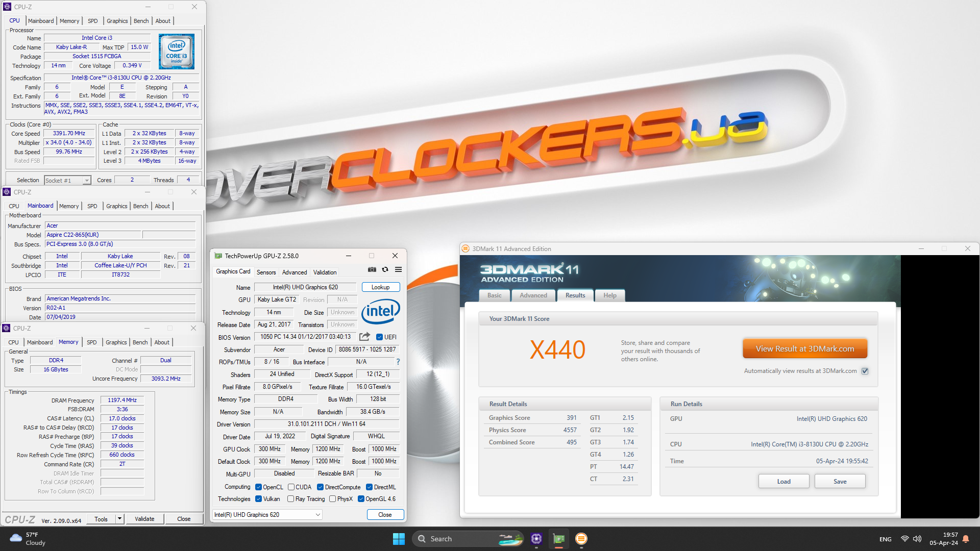Open GPU-Z from the taskbar
Screen dimensions: 980x551
coord(559,539)
